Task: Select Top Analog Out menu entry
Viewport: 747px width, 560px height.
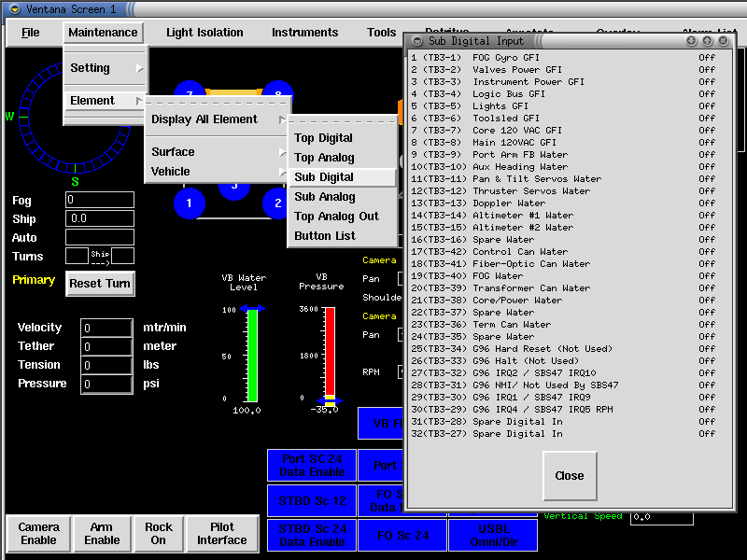Action: (x=343, y=217)
